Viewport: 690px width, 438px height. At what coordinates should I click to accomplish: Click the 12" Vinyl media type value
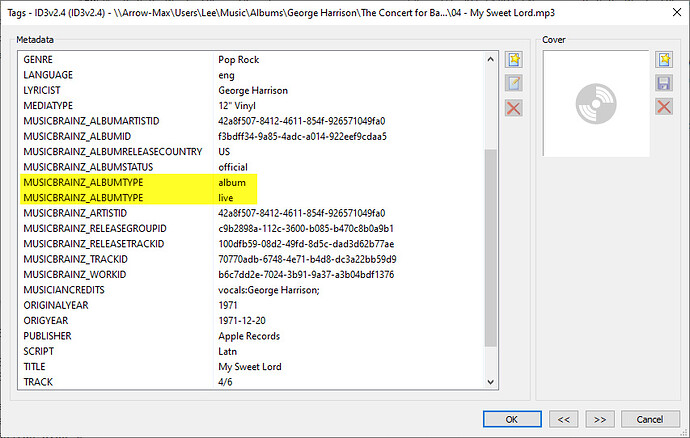pyautogui.click(x=237, y=106)
